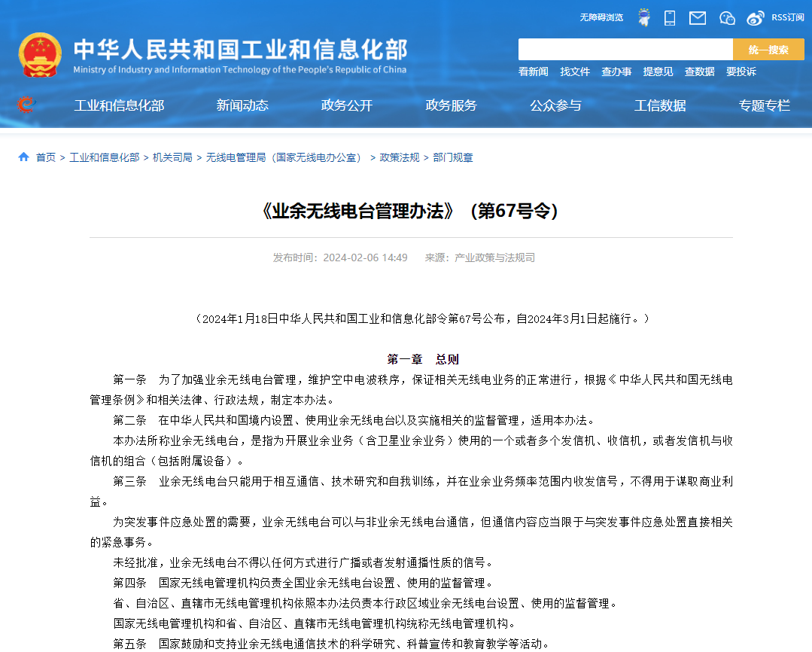Open the mobile version phone icon
The height and width of the screenshot is (652, 812).
point(670,18)
